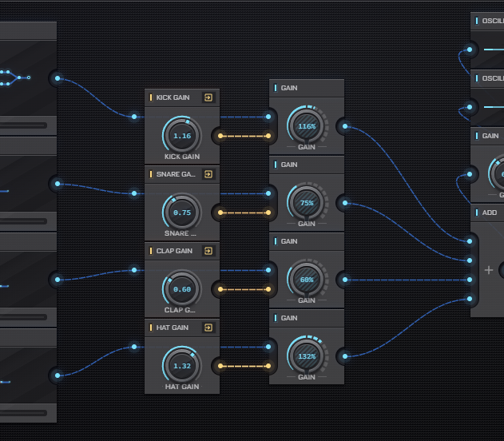This screenshot has height=441, width=504.
Task: Click the 132% Gain knob
Action: click(x=307, y=356)
